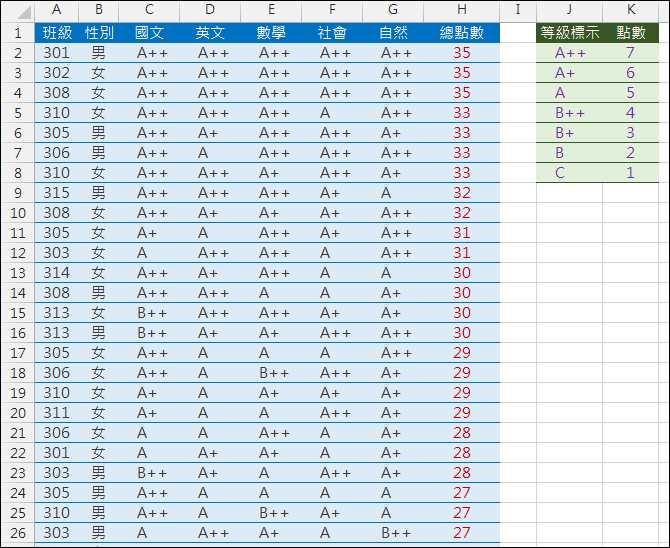The width and height of the screenshot is (670, 548).
Task: Select B++ legend cell in column J
Action: coord(570,113)
